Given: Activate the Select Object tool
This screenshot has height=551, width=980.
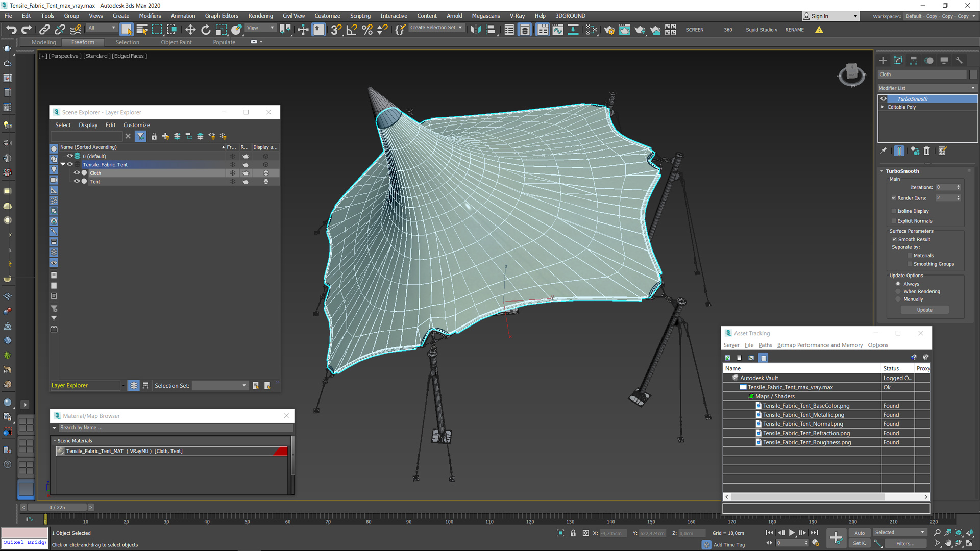Looking at the screenshot, I should [x=127, y=30].
